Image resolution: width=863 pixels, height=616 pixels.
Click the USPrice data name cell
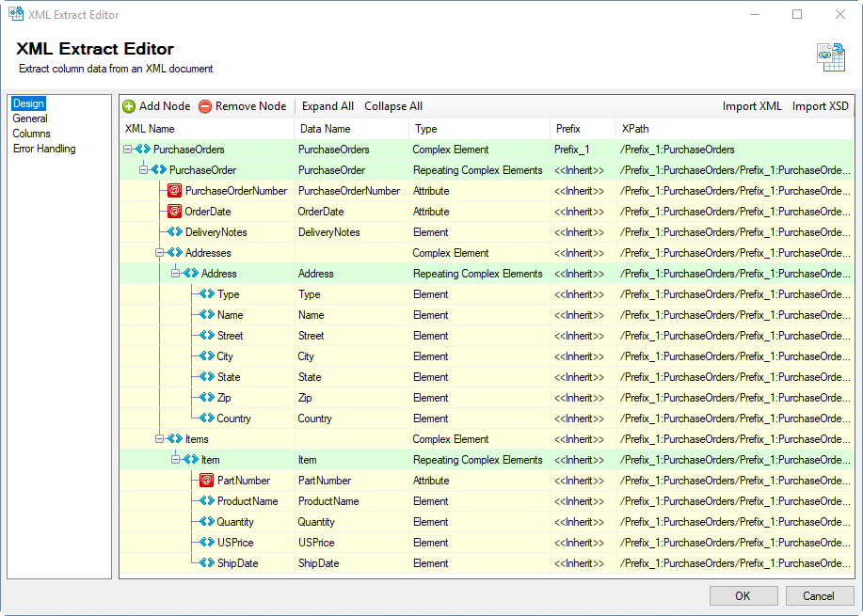click(352, 543)
